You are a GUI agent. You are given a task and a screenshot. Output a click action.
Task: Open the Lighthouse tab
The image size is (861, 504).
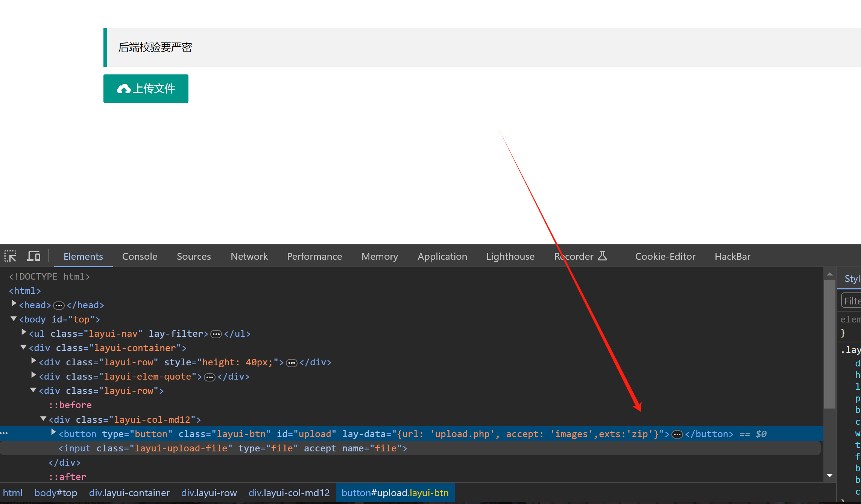click(x=510, y=256)
